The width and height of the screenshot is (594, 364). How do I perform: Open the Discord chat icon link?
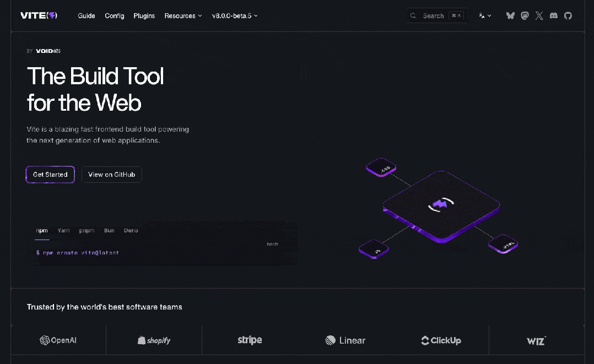553,15
